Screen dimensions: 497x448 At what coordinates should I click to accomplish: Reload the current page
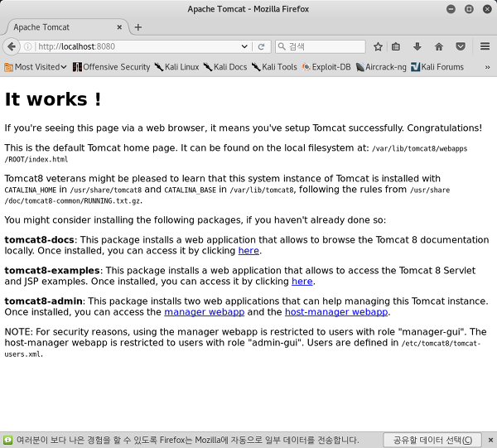[261, 47]
